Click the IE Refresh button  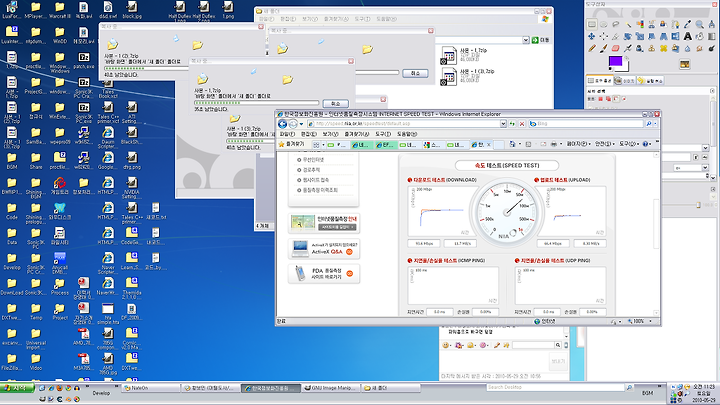coord(512,124)
